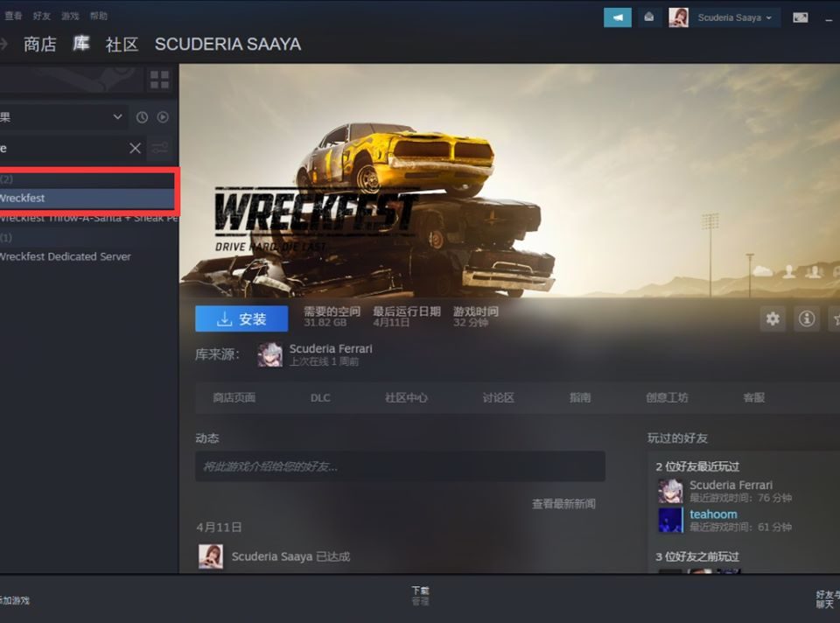Click Scuderia Saaya avatar in activity feed
Image resolution: width=840 pixels, height=623 pixels.
point(211,556)
